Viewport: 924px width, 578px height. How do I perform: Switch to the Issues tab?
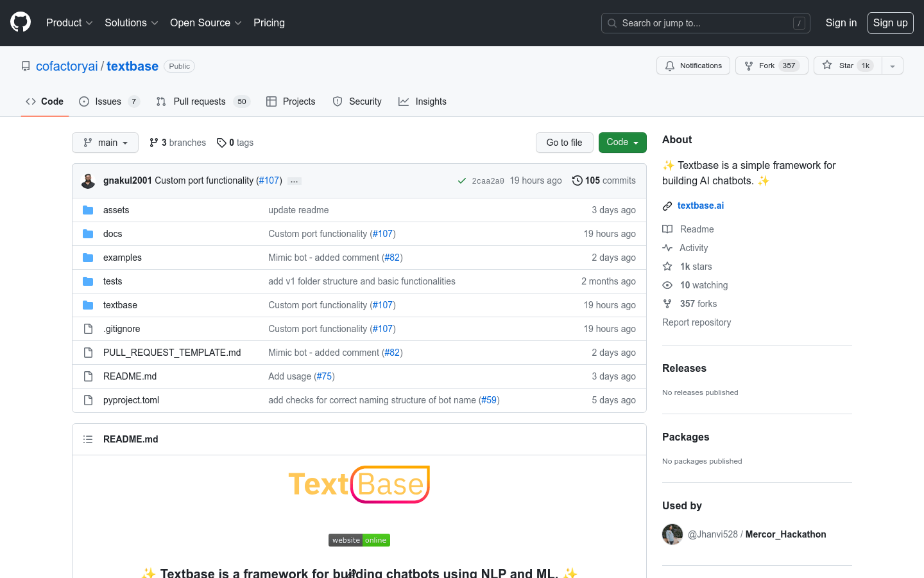coord(109,101)
